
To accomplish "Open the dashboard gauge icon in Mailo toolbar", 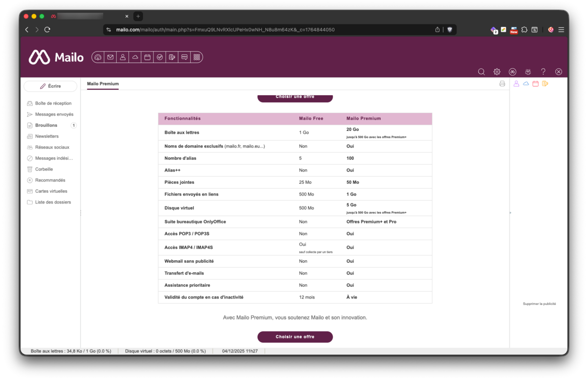I will click(x=98, y=57).
